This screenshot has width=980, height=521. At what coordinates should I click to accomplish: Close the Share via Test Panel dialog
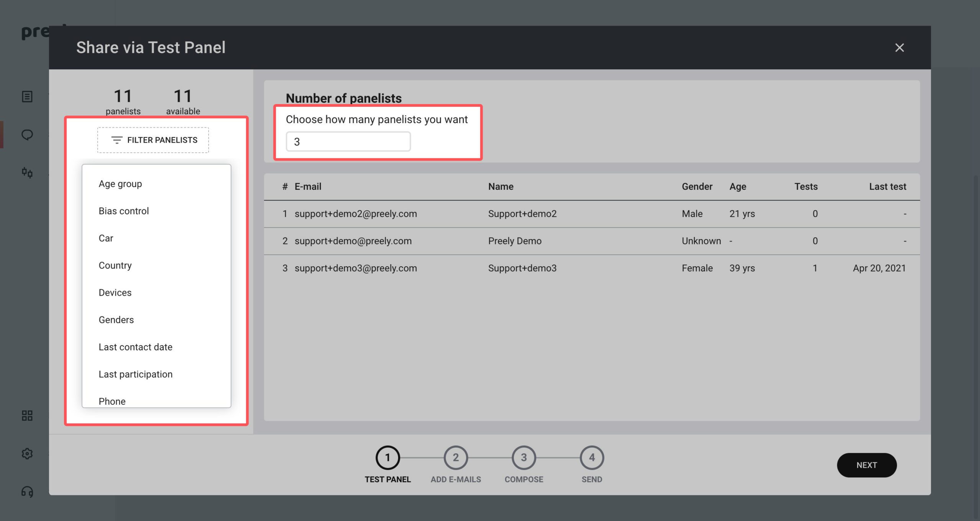(899, 47)
